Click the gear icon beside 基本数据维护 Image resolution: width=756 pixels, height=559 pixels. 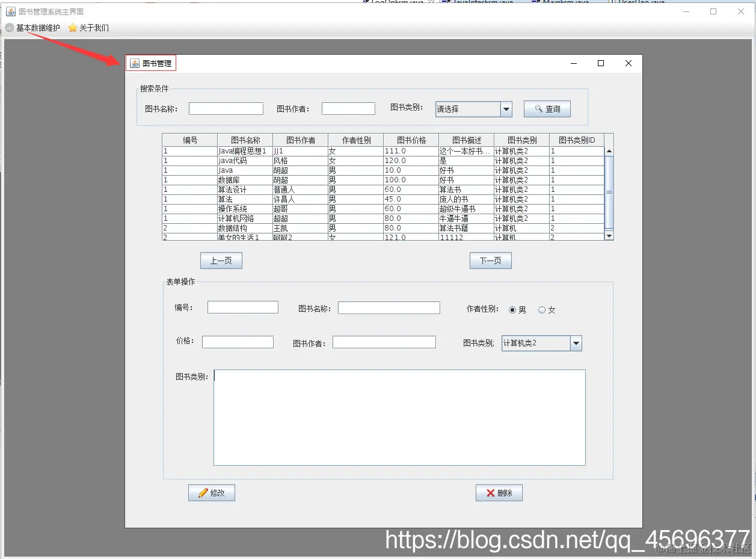tap(9, 27)
